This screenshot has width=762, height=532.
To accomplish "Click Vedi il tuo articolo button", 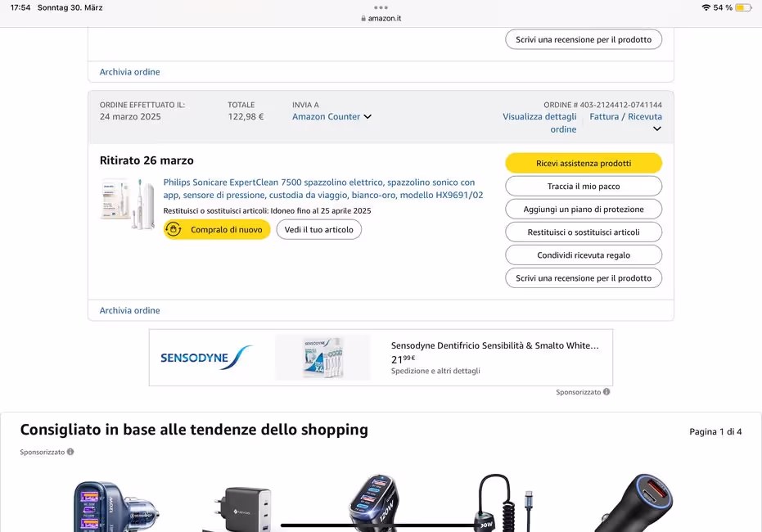I will click(x=319, y=229).
